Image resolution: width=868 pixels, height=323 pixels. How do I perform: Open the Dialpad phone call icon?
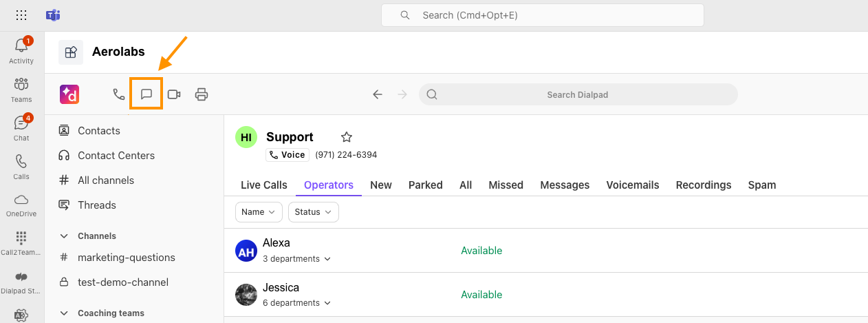pos(118,94)
